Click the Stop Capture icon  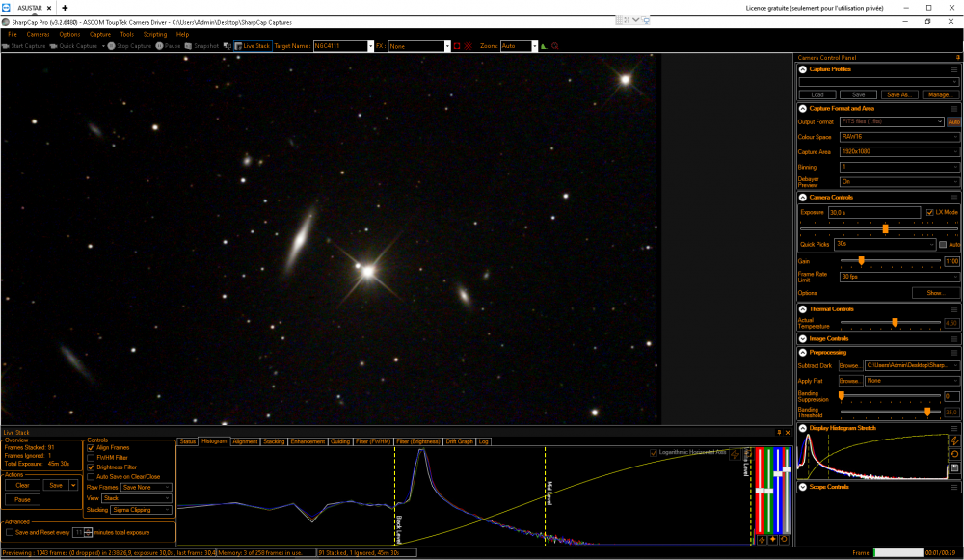click(111, 46)
